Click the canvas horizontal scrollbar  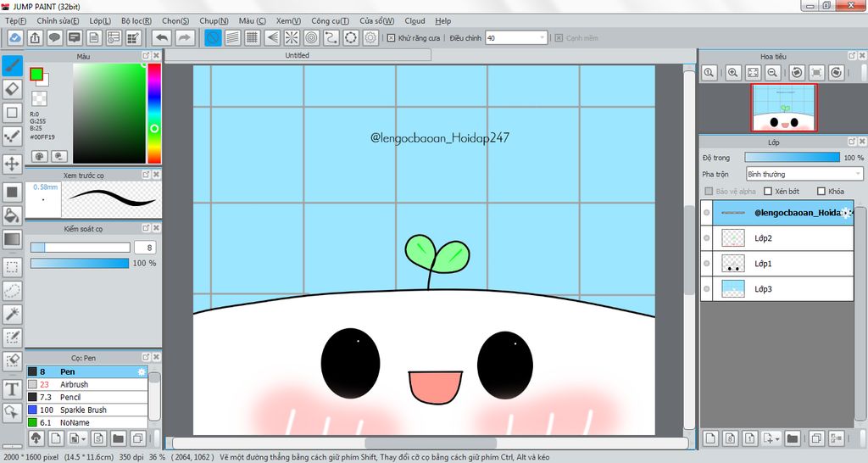(x=430, y=443)
